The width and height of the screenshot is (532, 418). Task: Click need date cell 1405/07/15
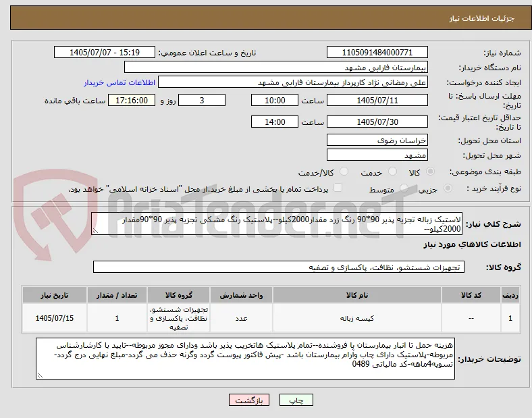[55, 318]
